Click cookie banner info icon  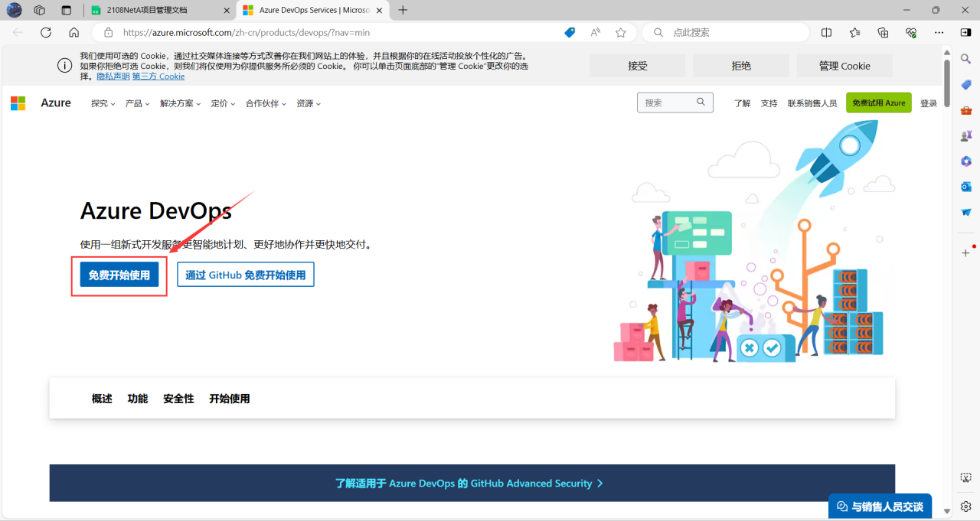65,66
